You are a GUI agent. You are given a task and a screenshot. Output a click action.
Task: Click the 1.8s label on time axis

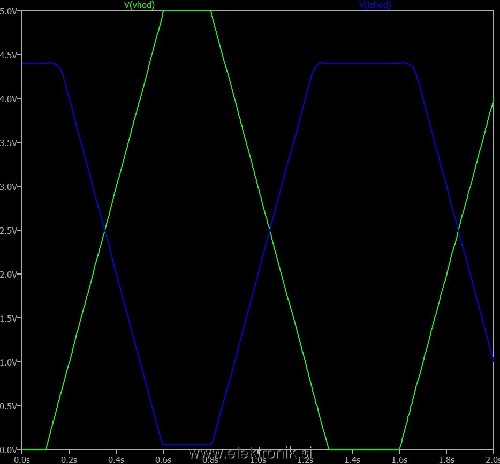[447, 460]
